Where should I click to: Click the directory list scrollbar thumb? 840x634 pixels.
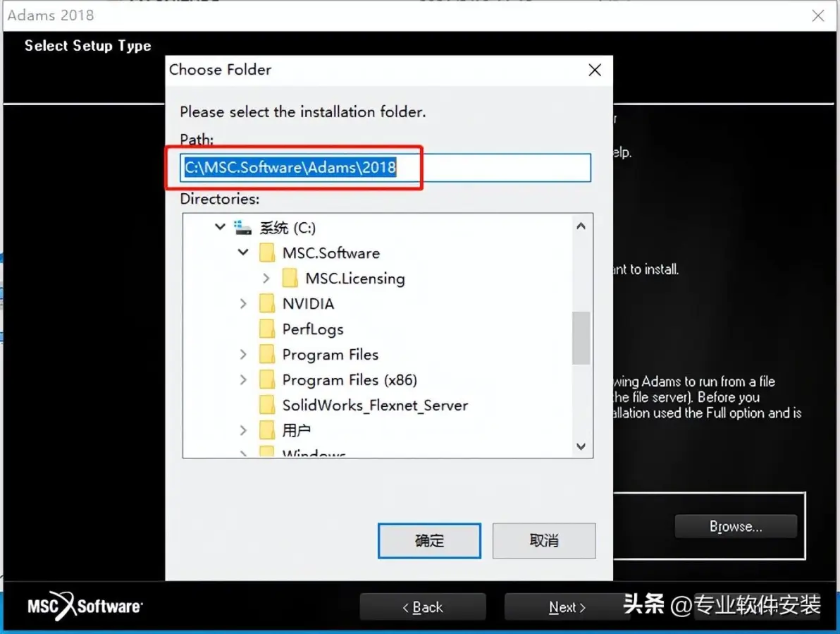click(x=581, y=338)
